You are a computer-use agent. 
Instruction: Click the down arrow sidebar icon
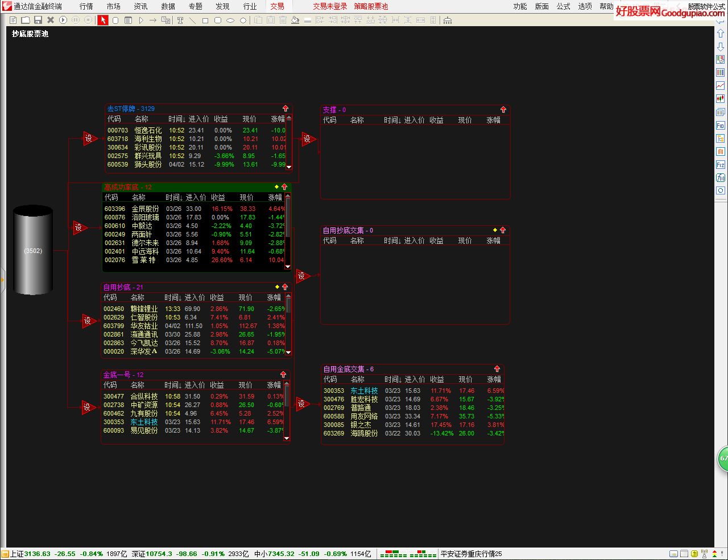(x=721, y=47)
